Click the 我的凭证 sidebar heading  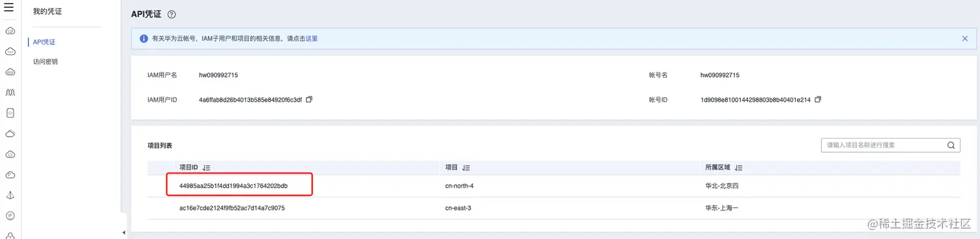[47, 11]
